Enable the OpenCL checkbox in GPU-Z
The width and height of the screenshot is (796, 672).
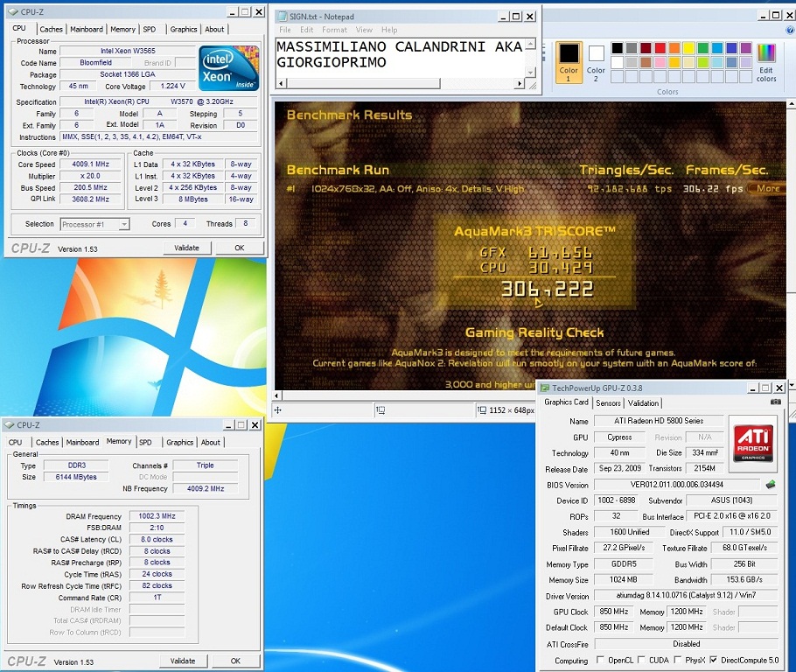pos(600,660)
